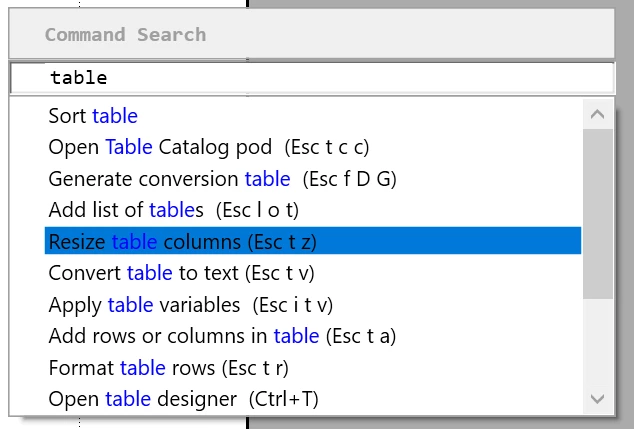The width and height of the screenshot is (634, 429).
Task: Choose Open Table Catalog pod
Action: click(x=209, y=147)
